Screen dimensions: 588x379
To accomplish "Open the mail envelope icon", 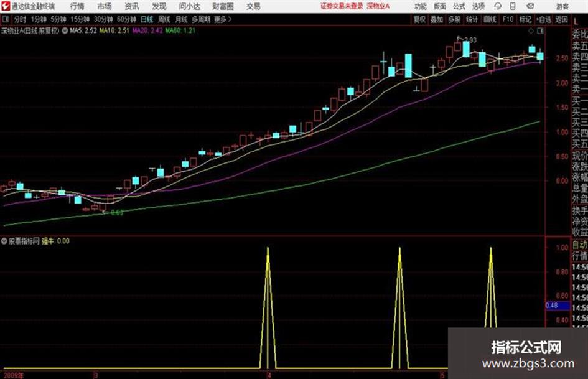I will 530,6.
